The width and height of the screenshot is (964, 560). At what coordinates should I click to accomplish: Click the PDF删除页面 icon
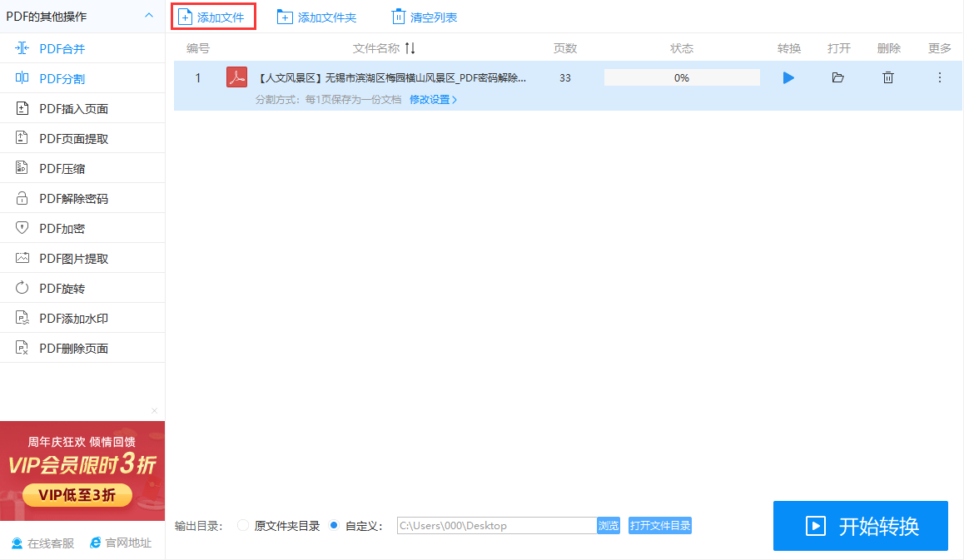click(22, 348)
